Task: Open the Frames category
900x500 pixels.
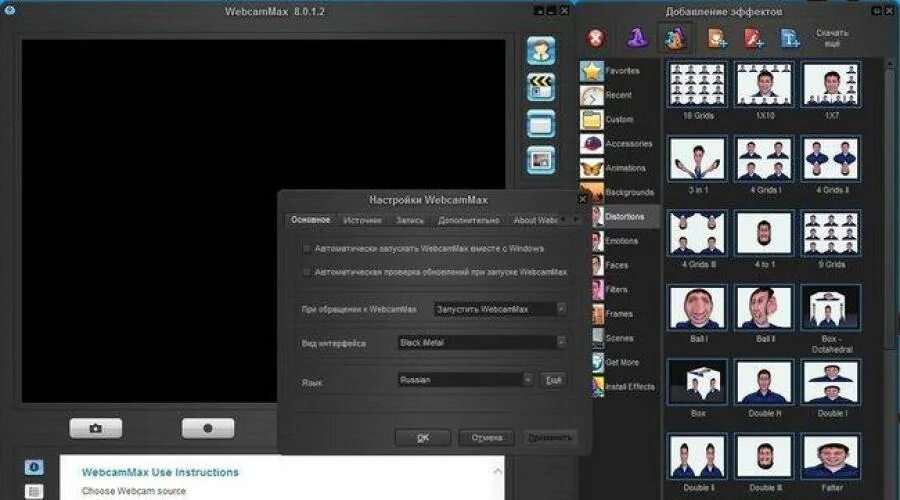Action: pos(626,314)
